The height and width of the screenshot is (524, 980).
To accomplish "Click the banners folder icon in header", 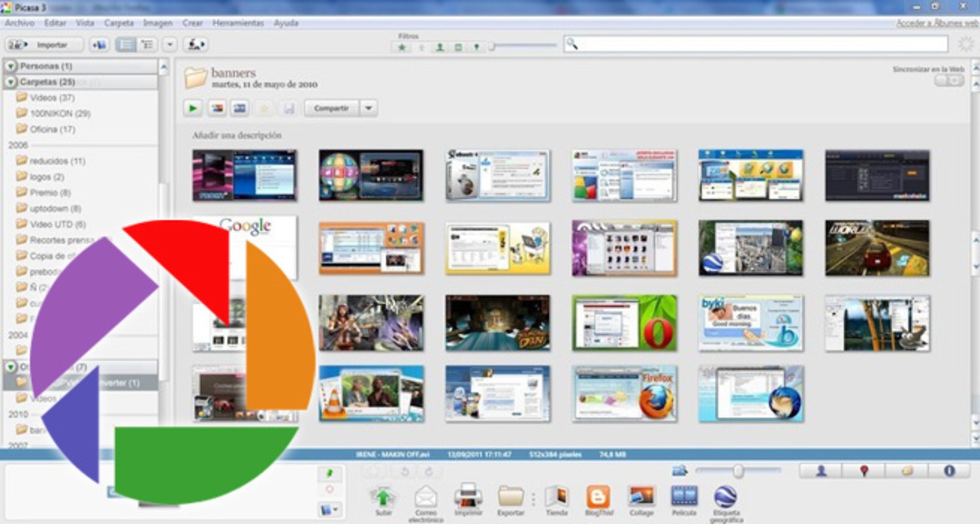I will [x=195, y=77].
